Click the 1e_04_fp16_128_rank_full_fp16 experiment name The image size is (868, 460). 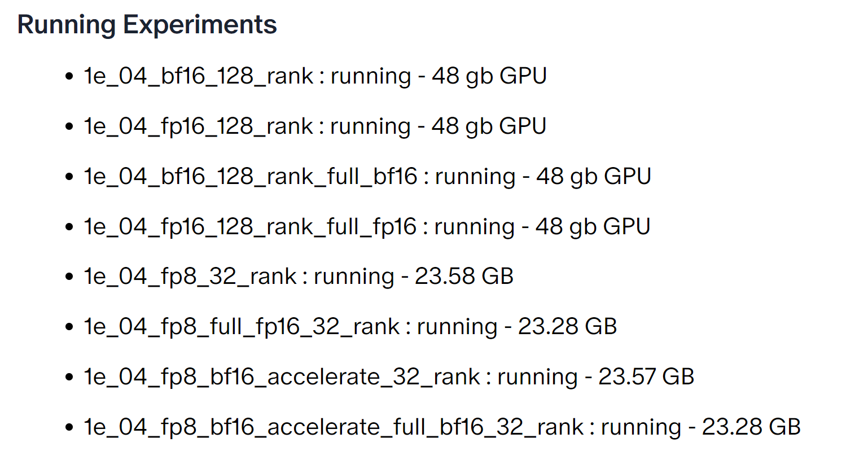coord(250,227)
